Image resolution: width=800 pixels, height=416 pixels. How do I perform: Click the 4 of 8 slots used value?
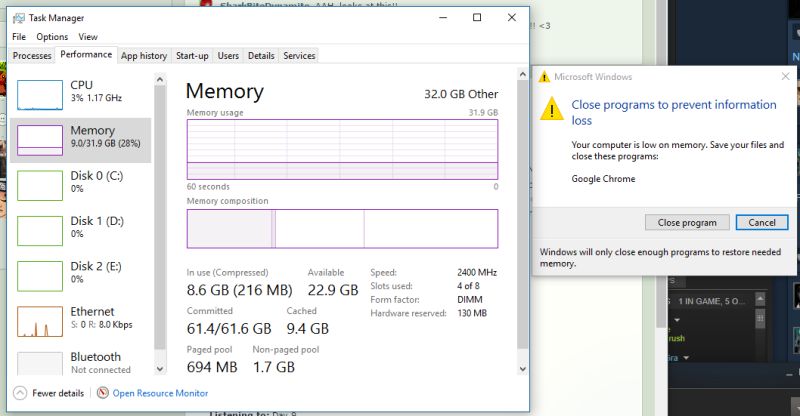click(x=468, y=286)
